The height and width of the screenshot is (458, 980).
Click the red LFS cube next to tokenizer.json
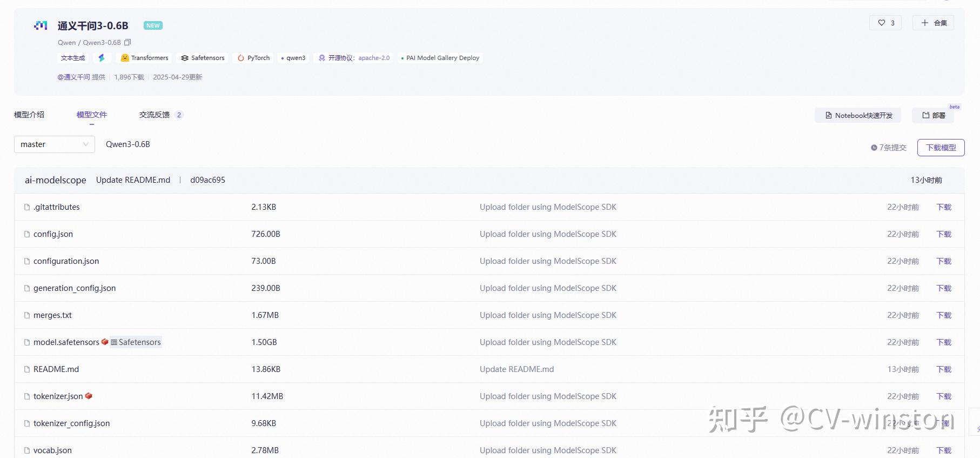(x=89, y=396)
